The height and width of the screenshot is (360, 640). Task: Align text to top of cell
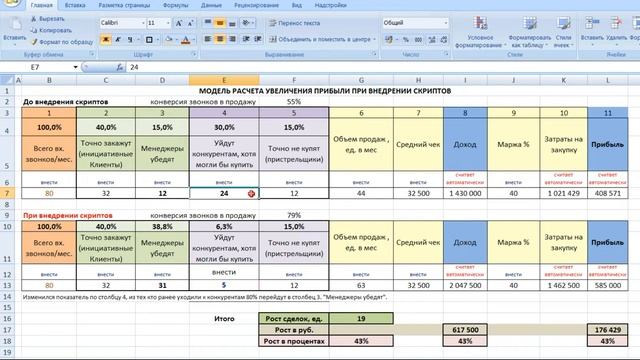[208, 23]
